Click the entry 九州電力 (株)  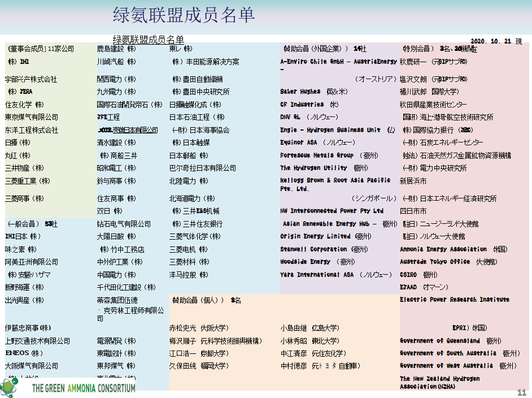point(116,92)
